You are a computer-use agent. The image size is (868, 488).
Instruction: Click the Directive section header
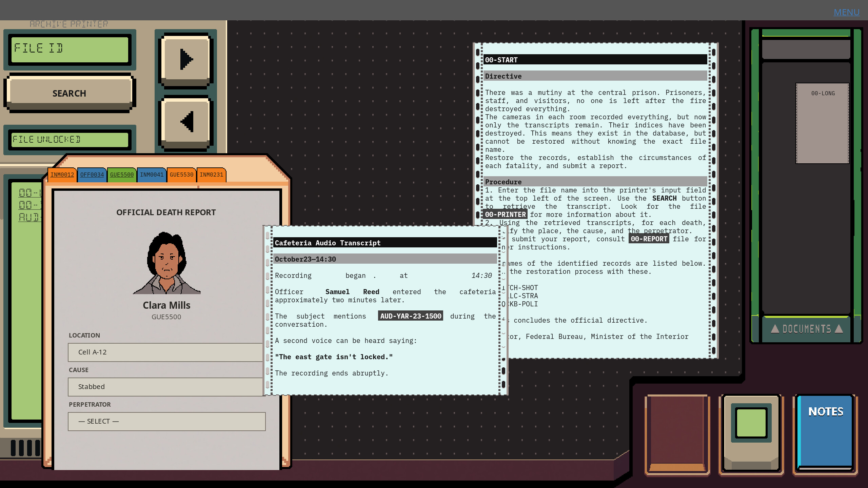tap(595, 76)
